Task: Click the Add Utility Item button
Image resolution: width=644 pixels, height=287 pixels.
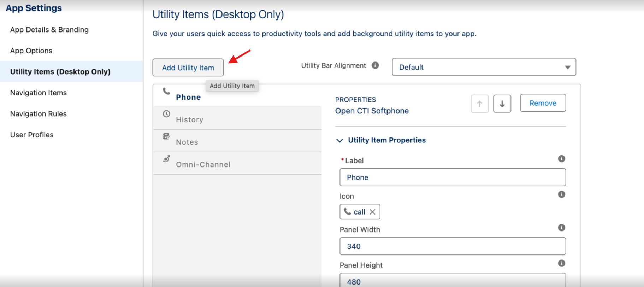Action: coord(188,68)
